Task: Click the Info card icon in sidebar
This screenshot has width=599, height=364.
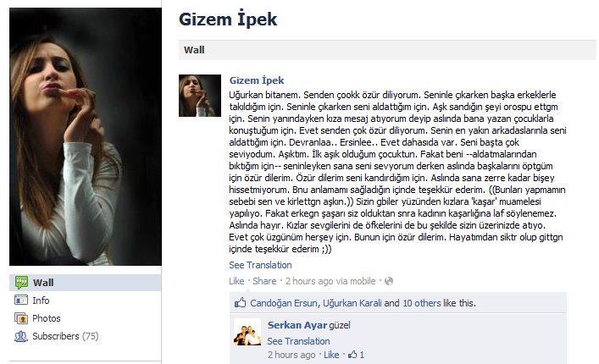Action: (x=21, y=301)
